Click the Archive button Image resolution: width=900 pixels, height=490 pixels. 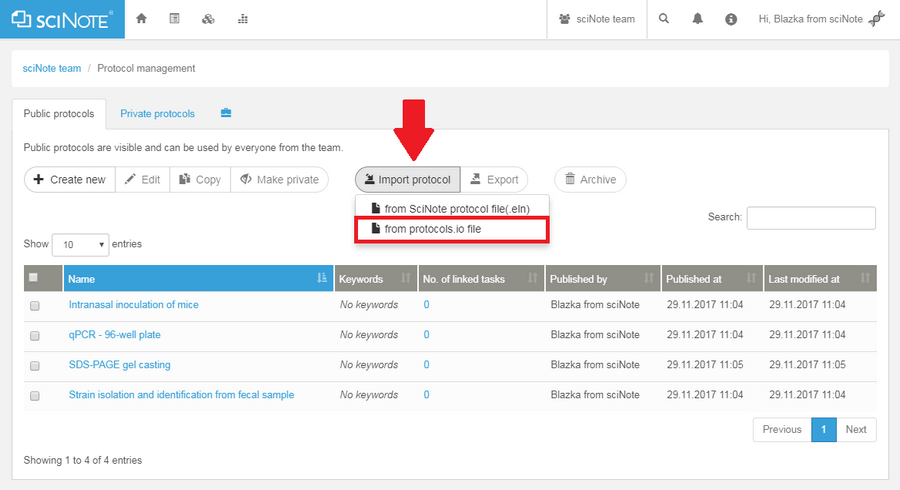pos(590,180)
